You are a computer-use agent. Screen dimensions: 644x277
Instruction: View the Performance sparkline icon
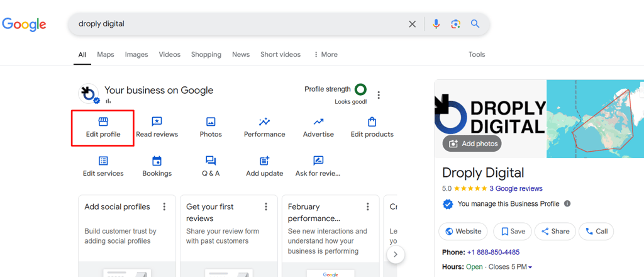(264, 122)
